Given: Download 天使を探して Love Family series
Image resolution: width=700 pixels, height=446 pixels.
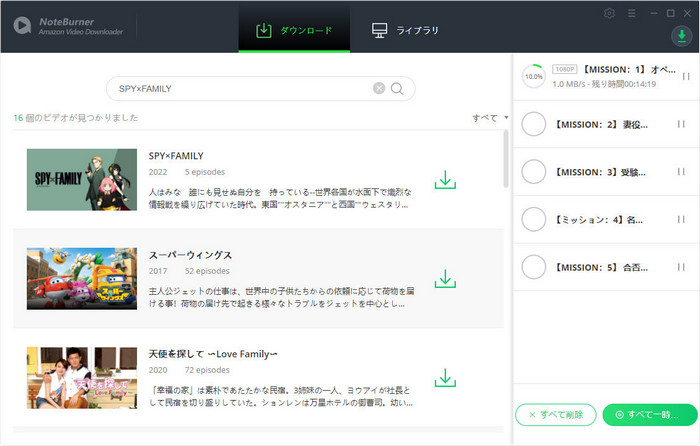Looking at the screenshot, I should tap(445, 378).
